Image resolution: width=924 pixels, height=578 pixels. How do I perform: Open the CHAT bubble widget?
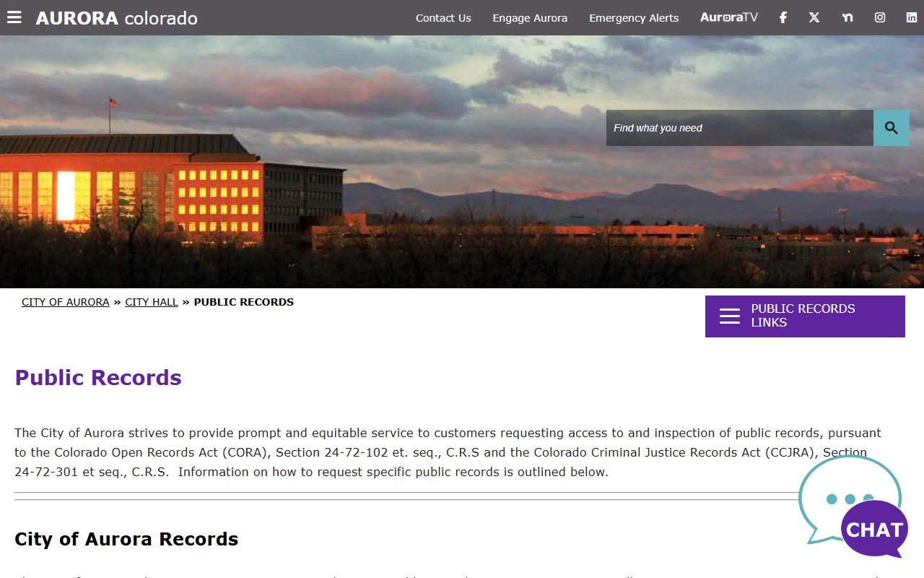coord(853,506)
